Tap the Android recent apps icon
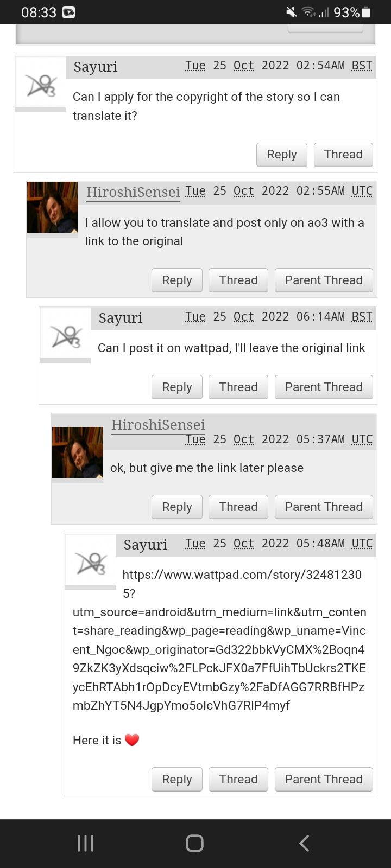Viewport: 391px width, 868px height. (86, 843)
